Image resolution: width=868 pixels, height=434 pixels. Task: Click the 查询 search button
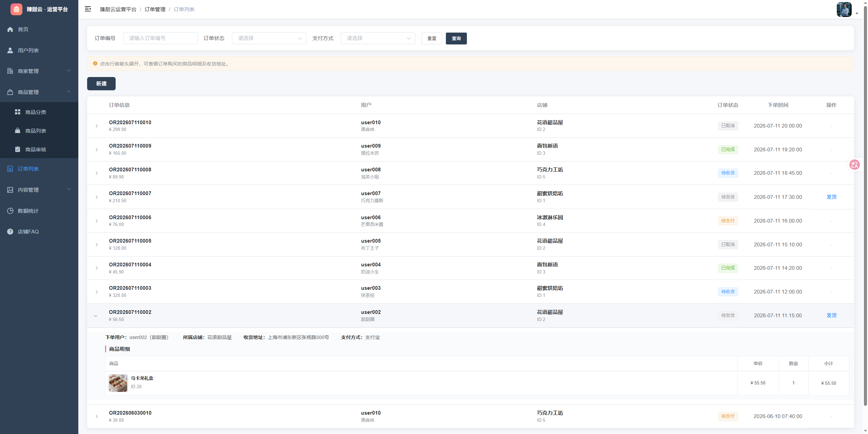pos(456,38)
